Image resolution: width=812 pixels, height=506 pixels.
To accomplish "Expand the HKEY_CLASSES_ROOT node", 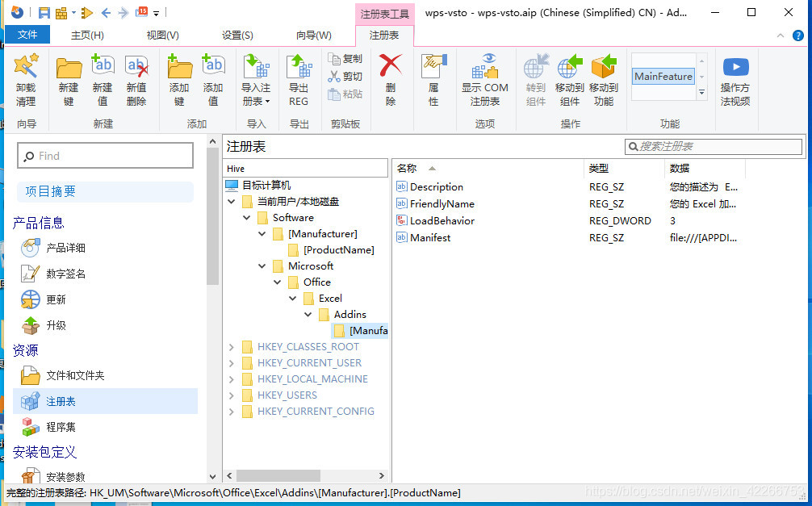I will coord(232,347).
